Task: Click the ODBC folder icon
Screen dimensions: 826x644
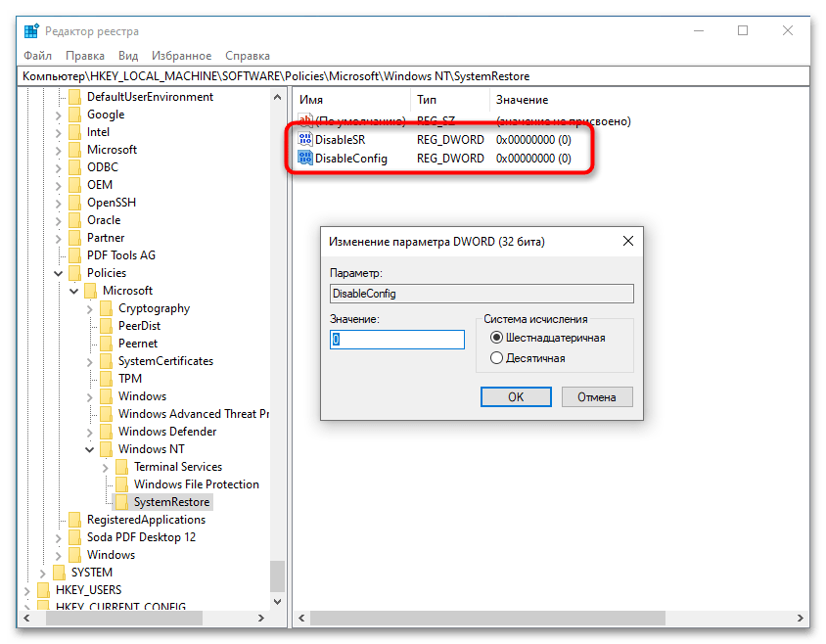Action: pyautogui.click(x=75, y=167)
